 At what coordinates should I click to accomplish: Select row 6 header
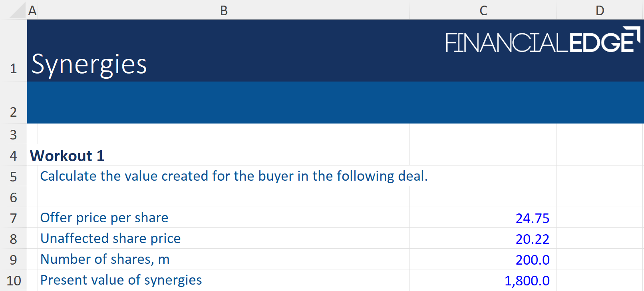[14, 197]
